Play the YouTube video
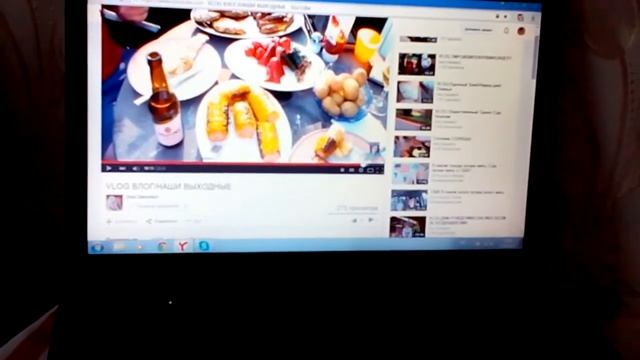640x360 pixels. pyautogui.click(x=109, y=168)
